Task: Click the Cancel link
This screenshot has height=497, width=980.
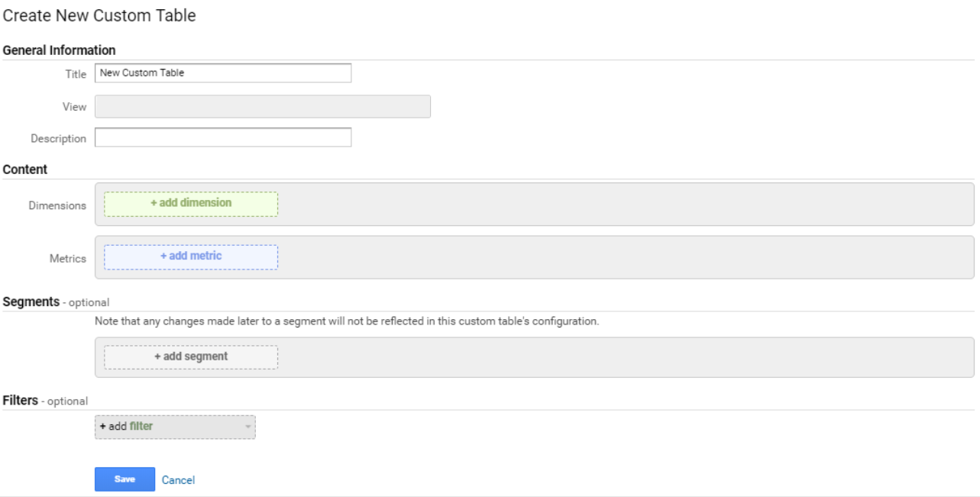Action: (178, 480)
